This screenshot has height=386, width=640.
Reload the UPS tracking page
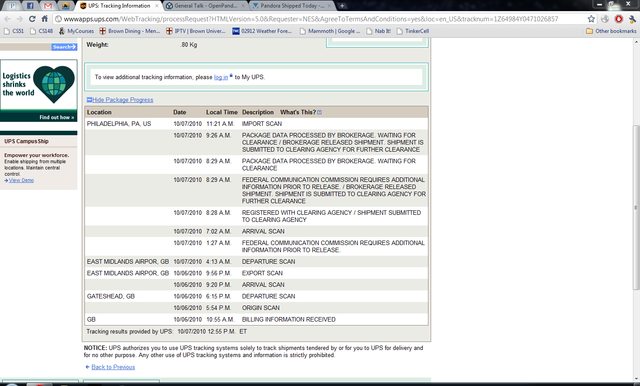tap(32, 19)
